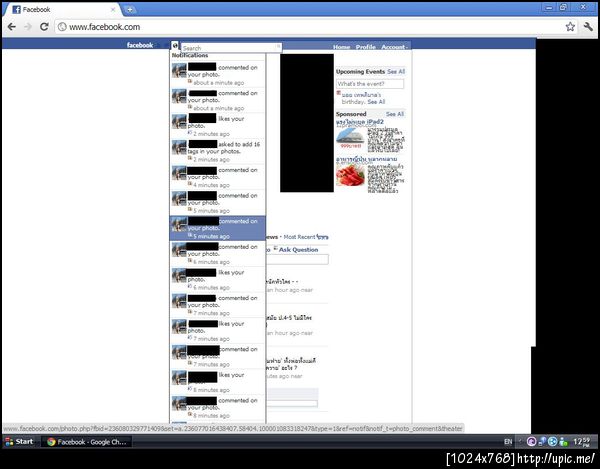This screenshot has width=600, height=469.
Task: Open the highlighted 5 minutes ago notification
Action: click(217, 228)
